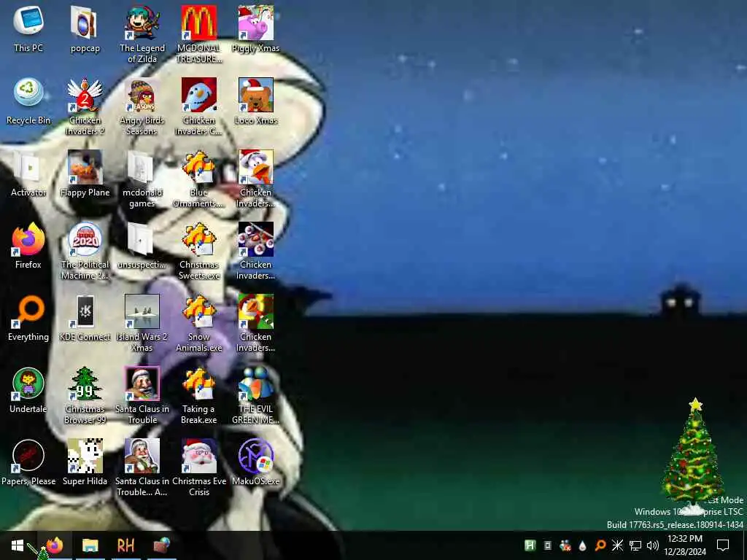Screen dimensions: 747x560
Task: Click the Blue Ornaments puzzle icon
Action: (198, 167)
